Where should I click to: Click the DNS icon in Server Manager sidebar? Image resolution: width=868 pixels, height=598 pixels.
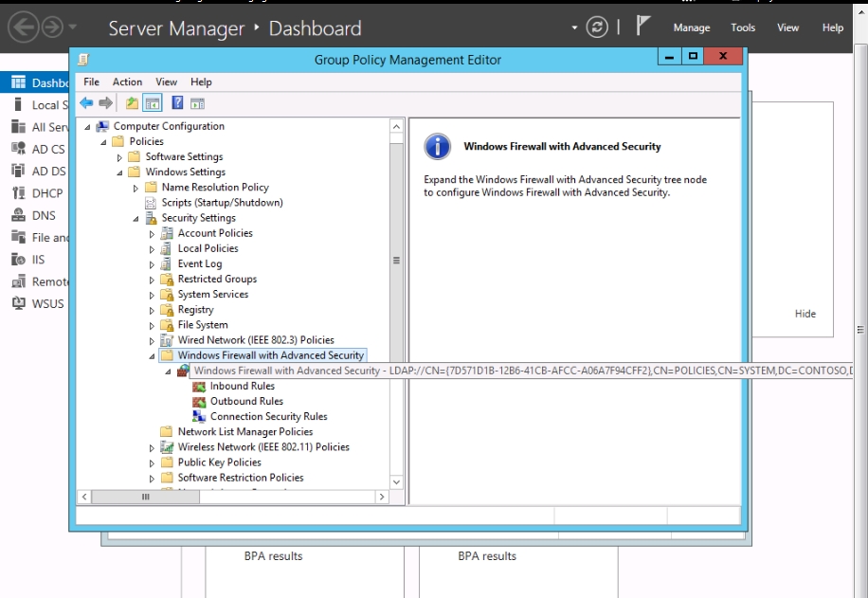coord(19,215)
